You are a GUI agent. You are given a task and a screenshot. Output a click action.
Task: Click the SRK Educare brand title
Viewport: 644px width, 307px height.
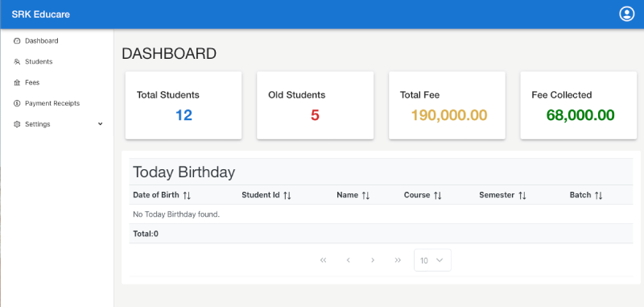point(41,15)
